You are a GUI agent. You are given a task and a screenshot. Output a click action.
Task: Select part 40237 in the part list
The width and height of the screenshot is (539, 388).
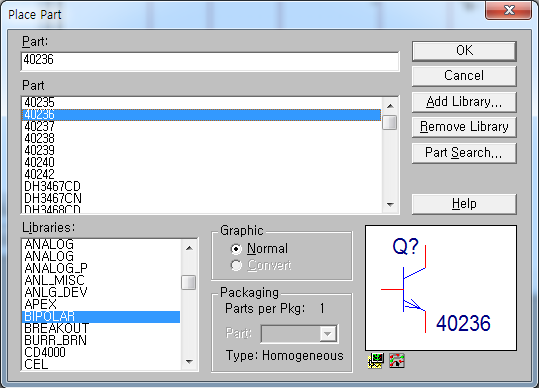click(x=201, y=127)
